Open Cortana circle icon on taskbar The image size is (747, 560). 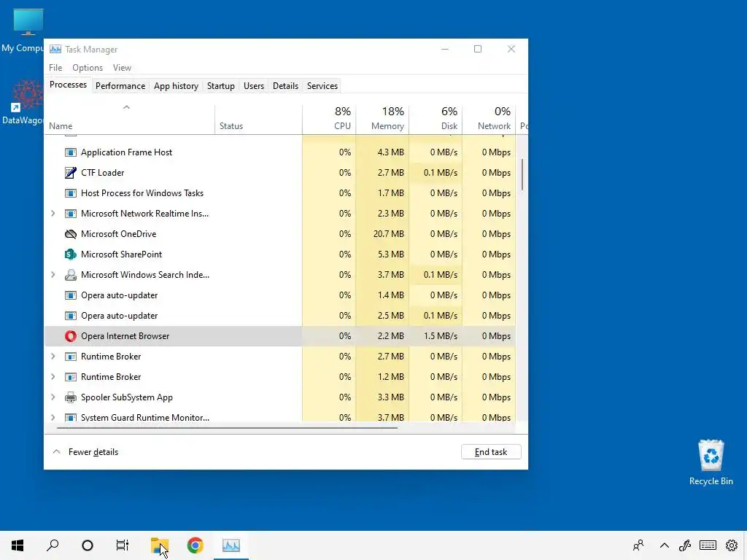coord(88,545)
